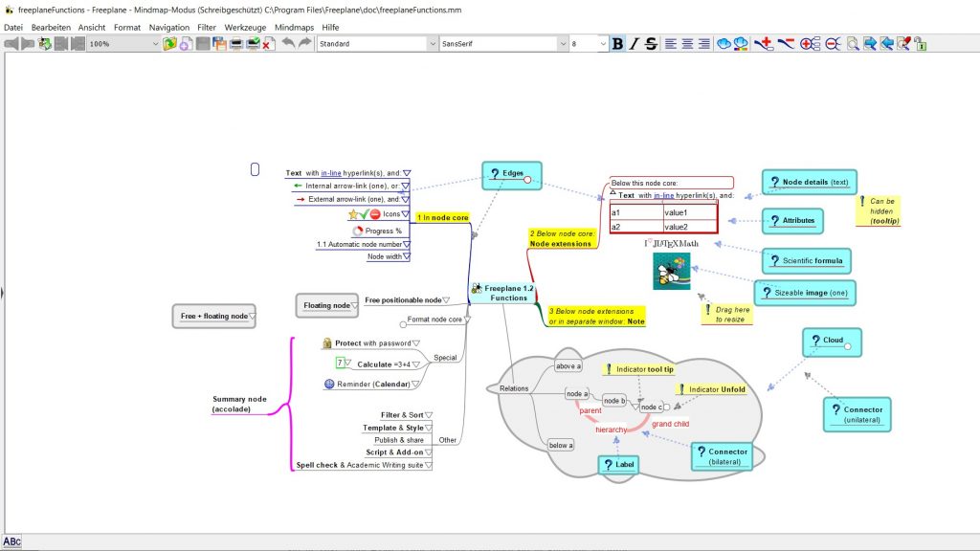Open the Navigation menu
Screen dimensions: 980x551
click(168, 28)
